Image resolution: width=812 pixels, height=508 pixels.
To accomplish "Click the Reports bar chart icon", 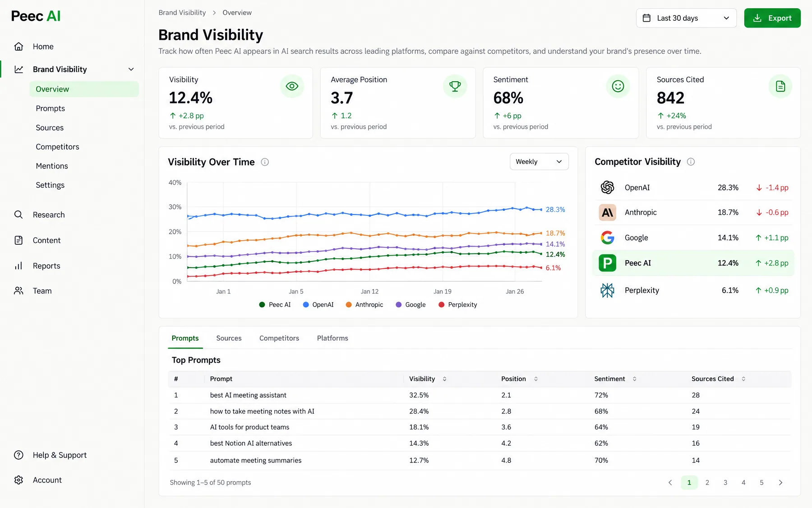I will 18,266.
